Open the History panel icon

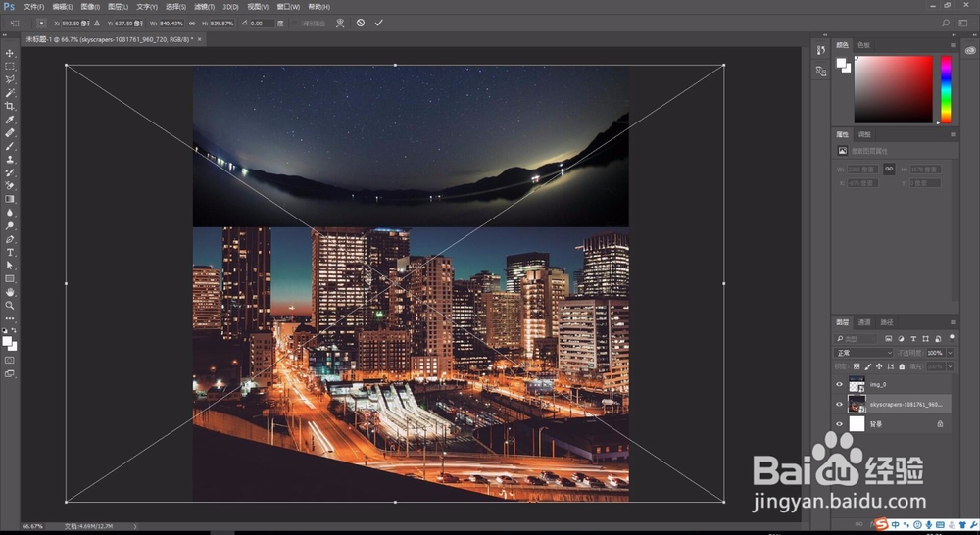coord(820,51)
